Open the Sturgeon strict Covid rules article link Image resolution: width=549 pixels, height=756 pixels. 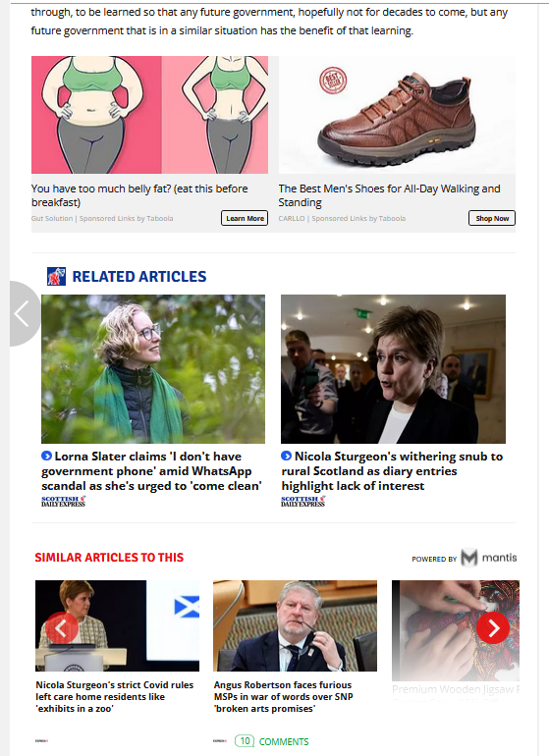(x=114, y=697)
